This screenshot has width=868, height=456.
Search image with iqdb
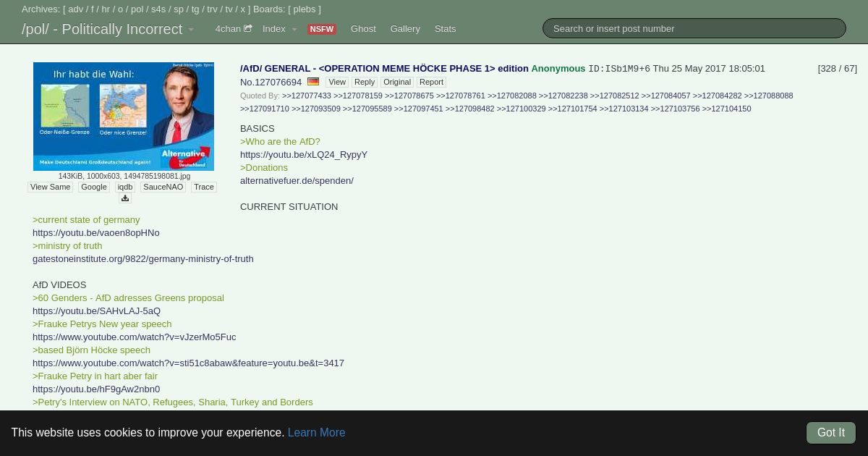pos(125,187)
